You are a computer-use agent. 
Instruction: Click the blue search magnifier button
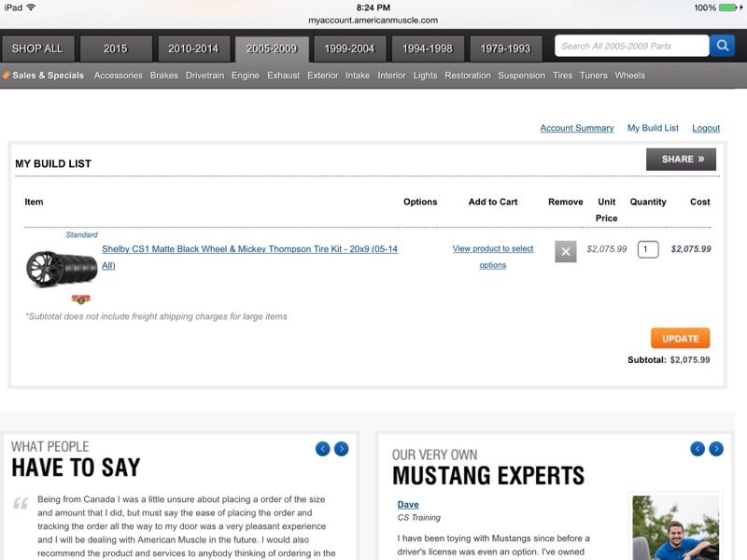[x=722, y=46]
